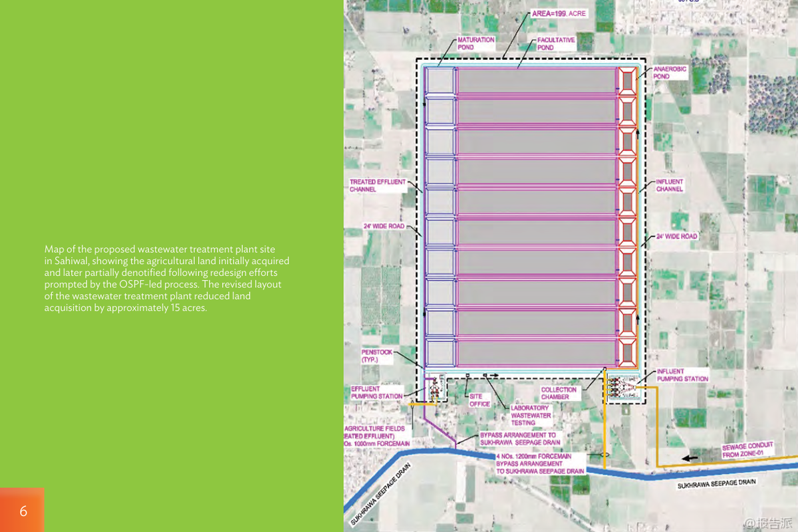The height and width of the screenshot is (532, 798).
Task: Click the Influent Channel label
Action: tap(669, 186)
